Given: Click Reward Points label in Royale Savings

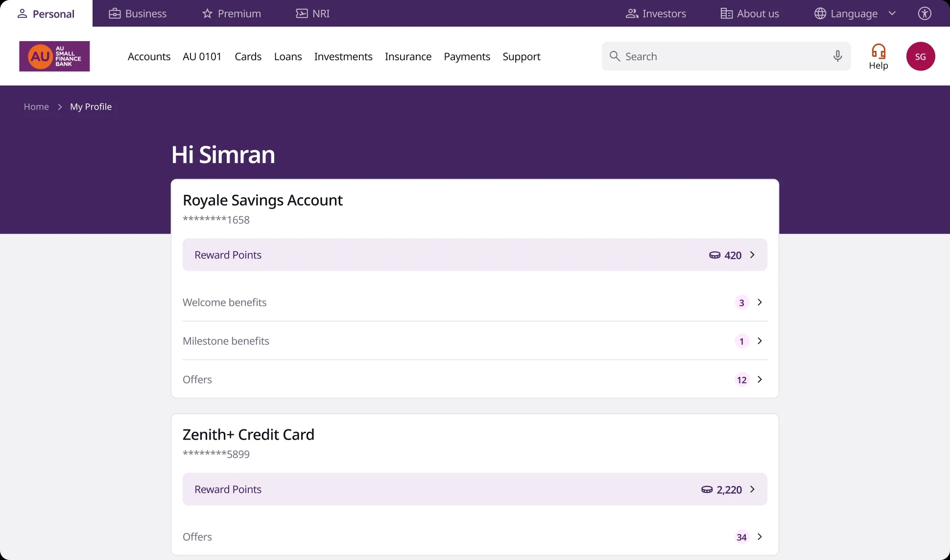Looking at the screenshot, I should pyautogui.click(x=228, y=255).
